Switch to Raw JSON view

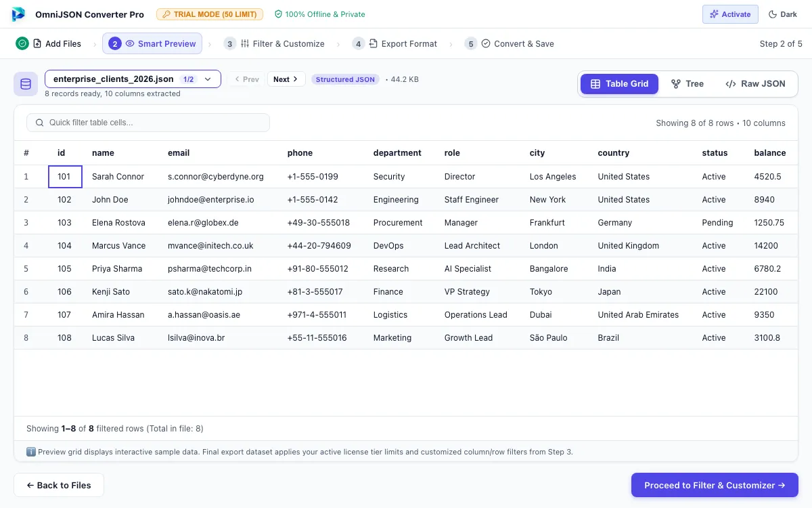point(755,84)
